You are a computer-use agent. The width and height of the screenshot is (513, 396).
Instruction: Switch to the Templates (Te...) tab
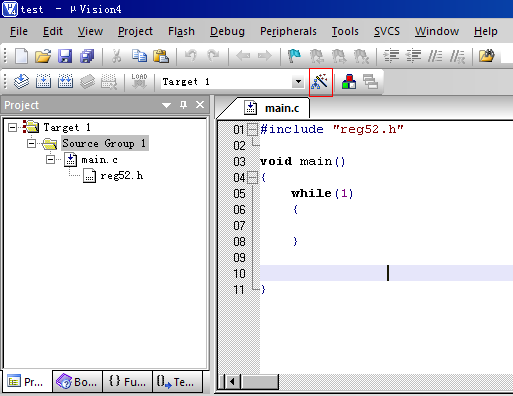(x=177, y=382)
